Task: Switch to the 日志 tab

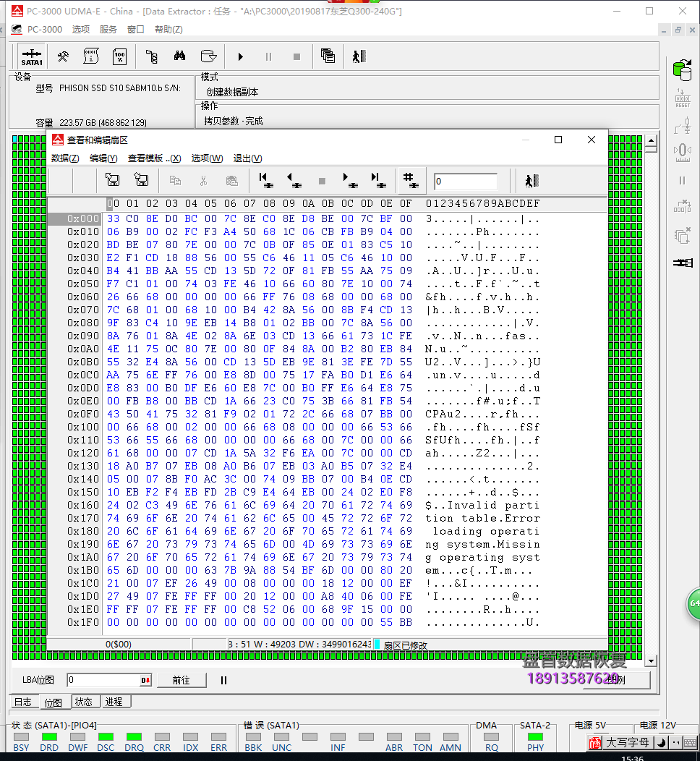Action: (23, 702)
